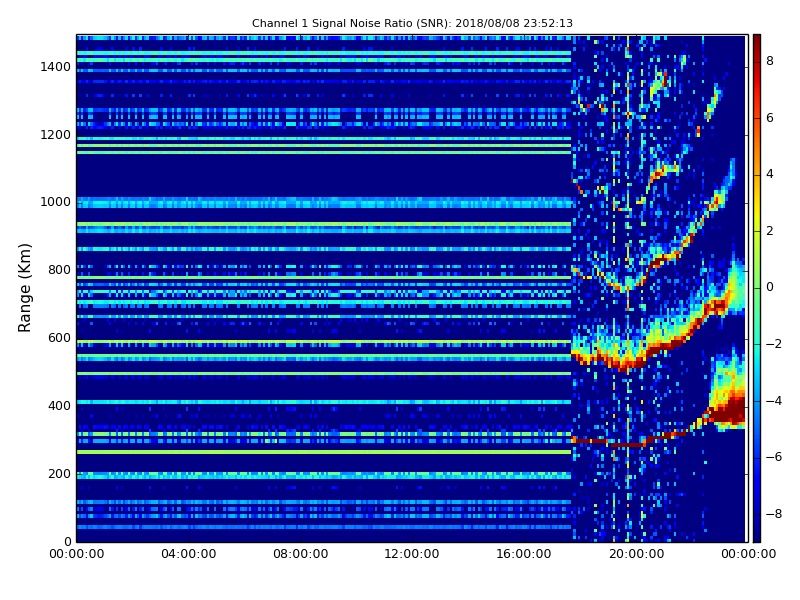Click the 08:00:00 time axis label
This screenshot has height=600, width=800.
tap(301, 554)
